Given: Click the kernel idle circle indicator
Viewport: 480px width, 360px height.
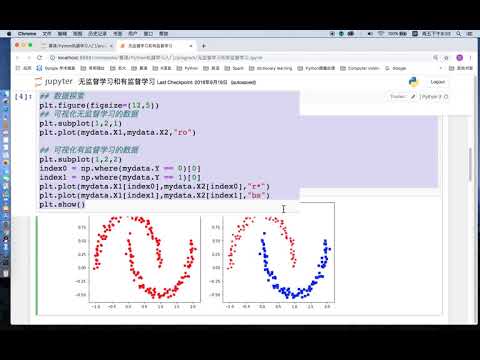Looking at the screenshot, I should click(x=446, y=97).
